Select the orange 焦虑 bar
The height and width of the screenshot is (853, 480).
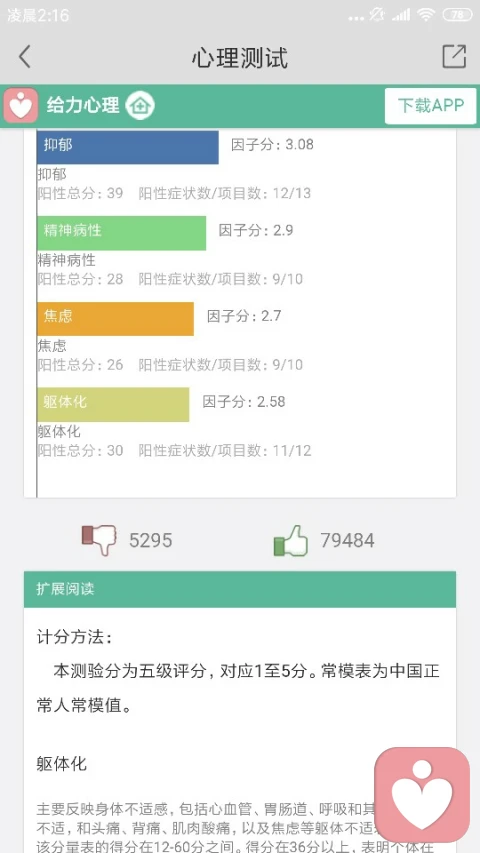coord(115,319)
